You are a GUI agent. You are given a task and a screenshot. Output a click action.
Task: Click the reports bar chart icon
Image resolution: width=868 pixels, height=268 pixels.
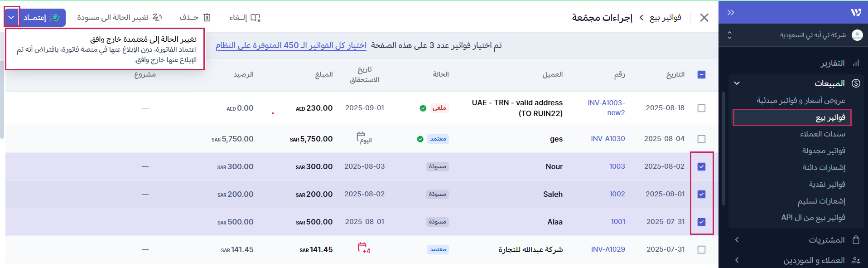coord(856,63)
